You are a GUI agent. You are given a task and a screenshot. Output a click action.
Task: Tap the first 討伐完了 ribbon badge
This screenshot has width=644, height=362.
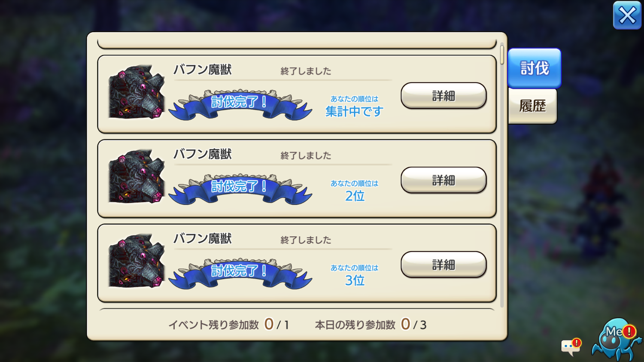[240, 104]
